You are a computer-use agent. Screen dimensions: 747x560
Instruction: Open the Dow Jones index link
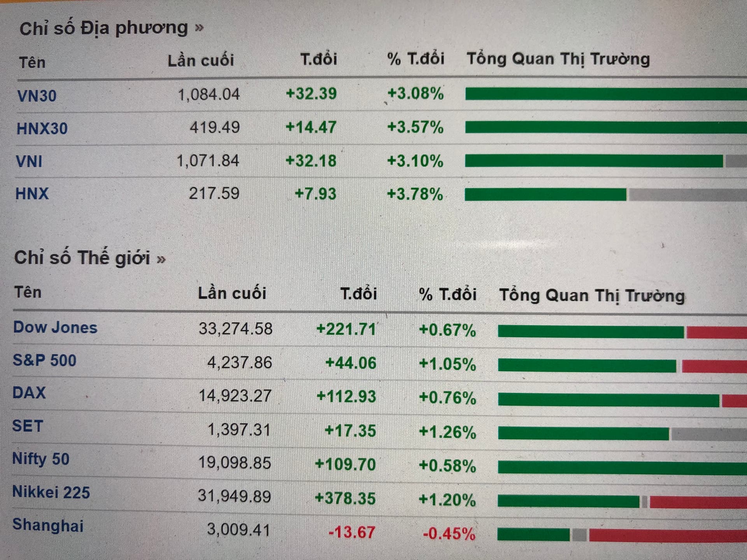(x=55, y=327)
